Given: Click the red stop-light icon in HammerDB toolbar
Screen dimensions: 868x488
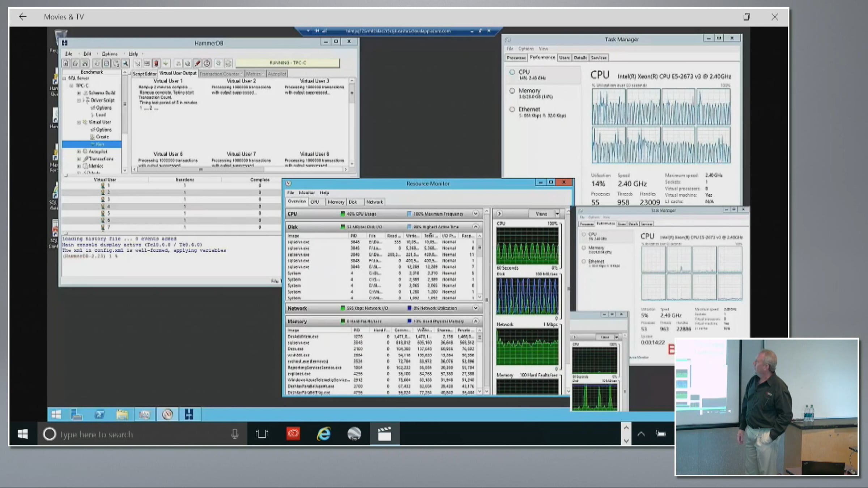Looking at the screenshot, I should tap(156, 63).
